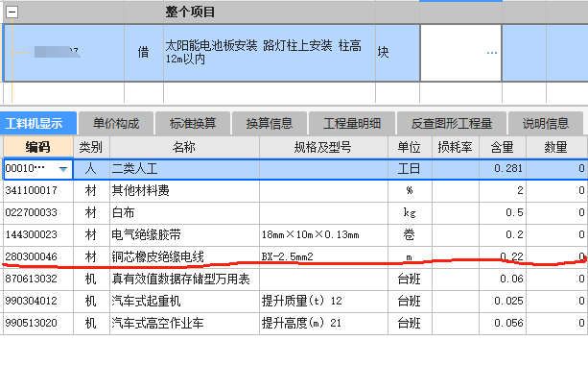Click the 材 category cell of 白布
The width and height of the screenshot is (588, 365).
point(91,213)
